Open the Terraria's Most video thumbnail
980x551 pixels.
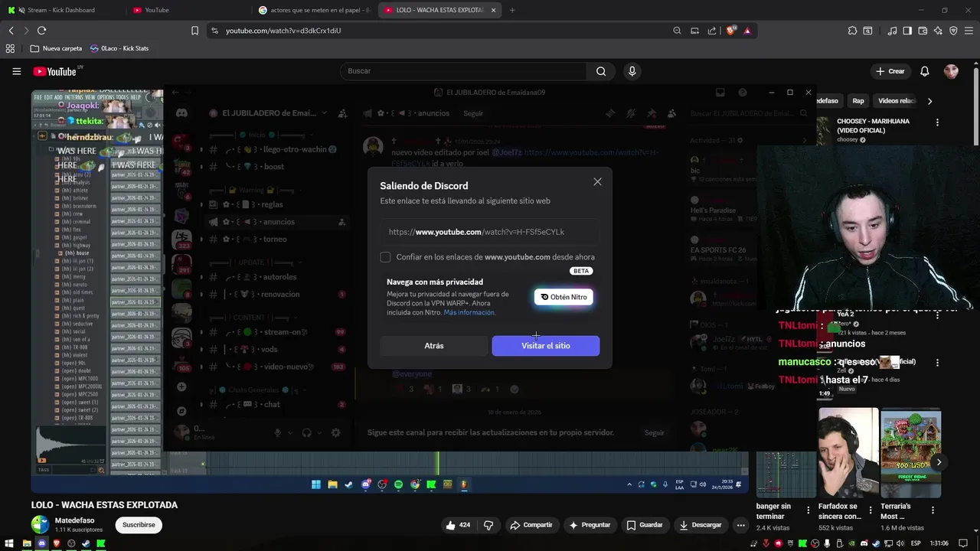click(x=911, y=453)
